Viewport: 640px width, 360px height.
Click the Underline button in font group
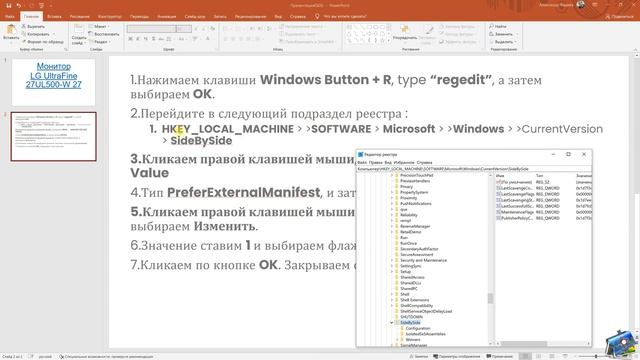click(146, 39)
